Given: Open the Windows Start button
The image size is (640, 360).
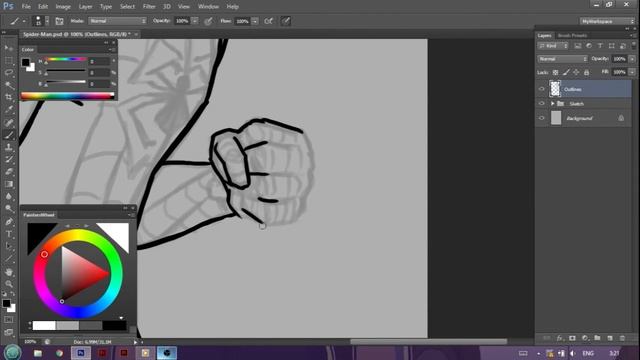Looking at the screenshot, I should (12, 352).
